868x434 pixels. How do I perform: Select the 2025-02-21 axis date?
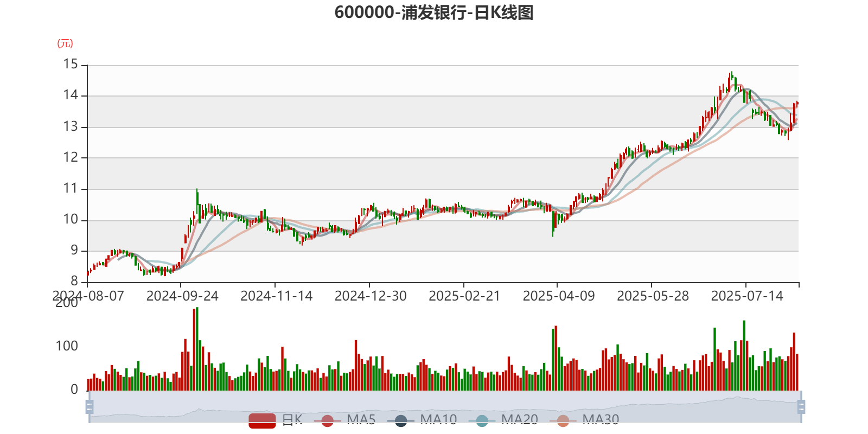click(464, 296)
